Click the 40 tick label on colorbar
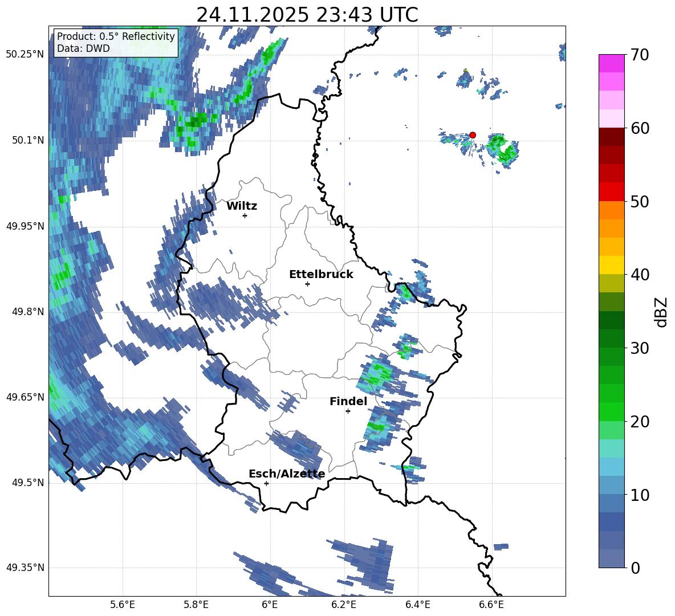675x616 pixels. pyautogui.click(x=640, y=275)
